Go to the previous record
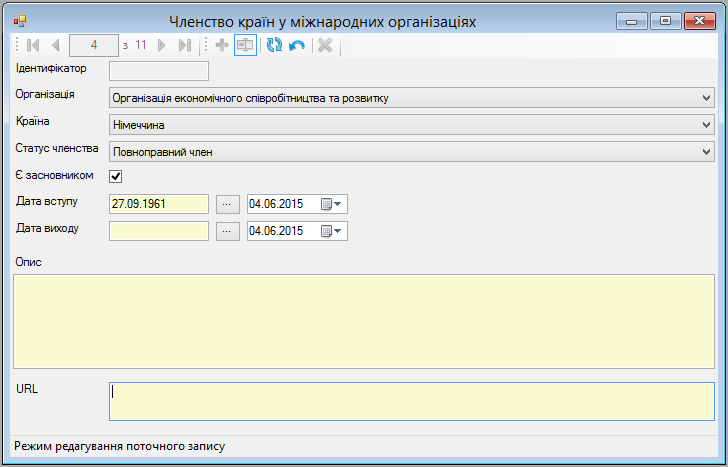 pos(56,45)
